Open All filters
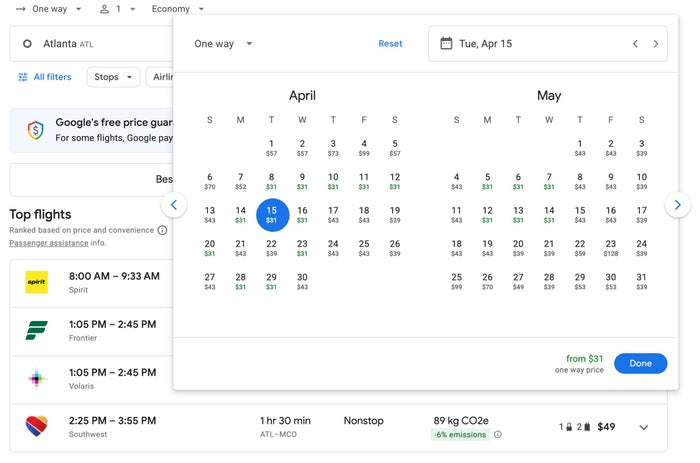Screen dimensions: 700x463 (45, 77)
